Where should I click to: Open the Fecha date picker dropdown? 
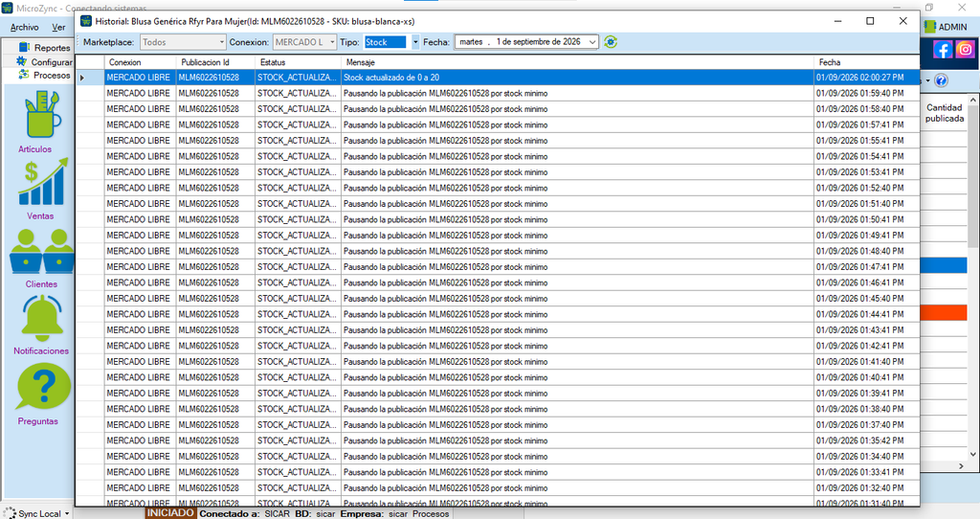pyautogui.click(x=591, y=42)
